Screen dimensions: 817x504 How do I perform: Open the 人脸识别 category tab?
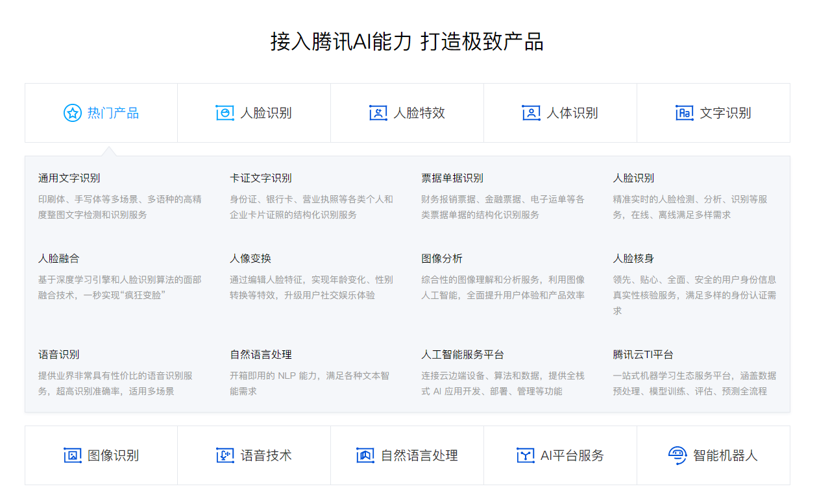pos(254,113)
